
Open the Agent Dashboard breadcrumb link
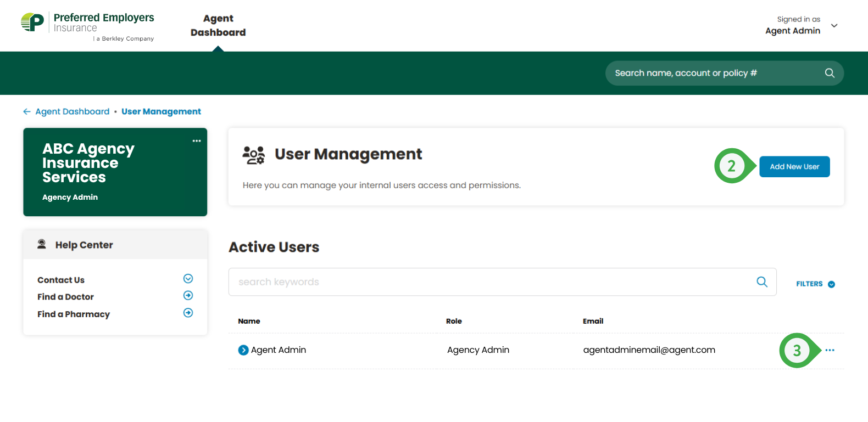tap(73, 111)
